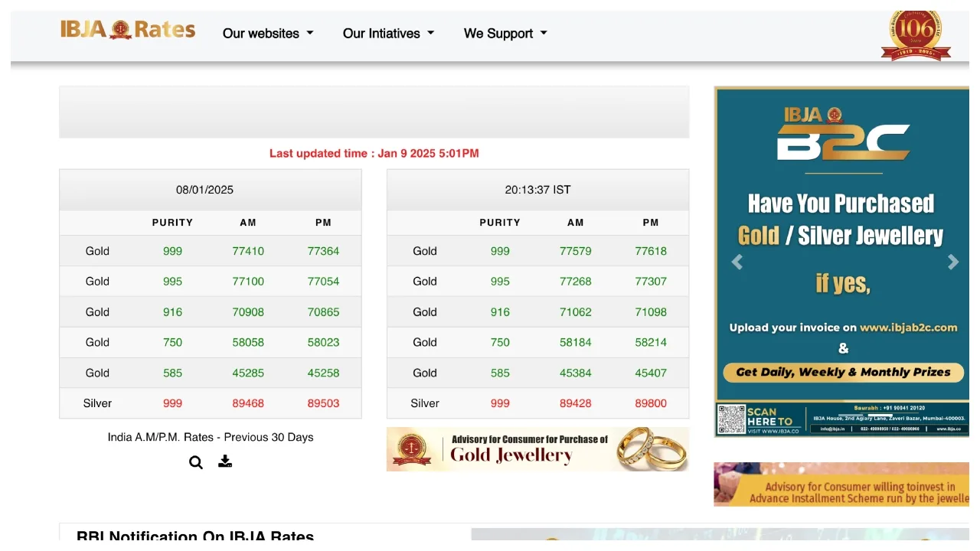Click AM rate 77579 in right table
980x551 pixels.
click(x=576, y=251)
